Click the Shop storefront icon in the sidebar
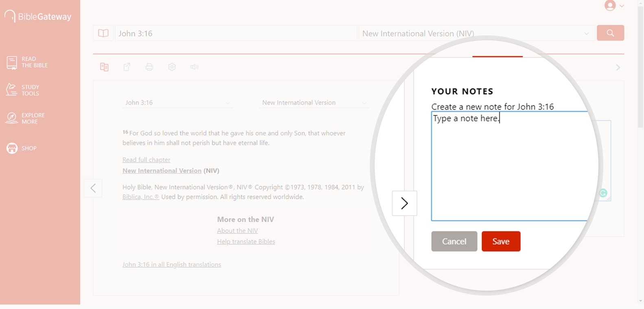The height and width of the screenshot is (309, 644). point(12,148)
